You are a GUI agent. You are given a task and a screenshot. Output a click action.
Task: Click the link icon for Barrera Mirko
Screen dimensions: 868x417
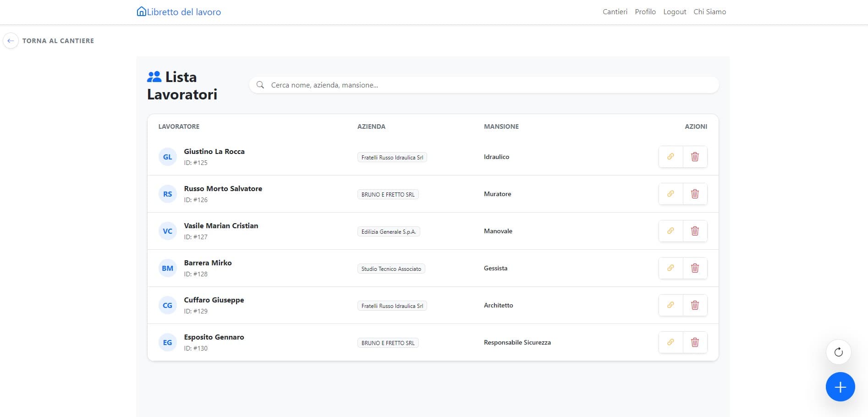pyautogui.click(x=670, y=268)
